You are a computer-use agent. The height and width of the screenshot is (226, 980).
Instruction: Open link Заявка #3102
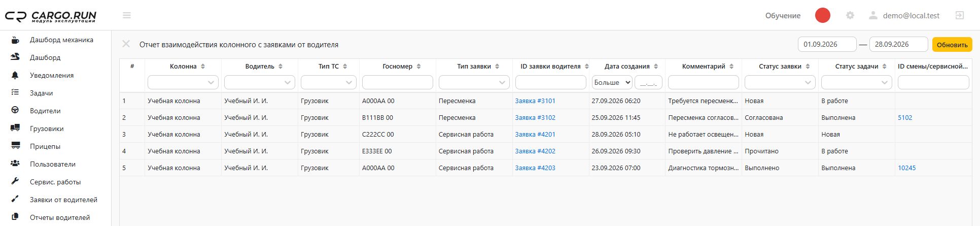[535, 117]
